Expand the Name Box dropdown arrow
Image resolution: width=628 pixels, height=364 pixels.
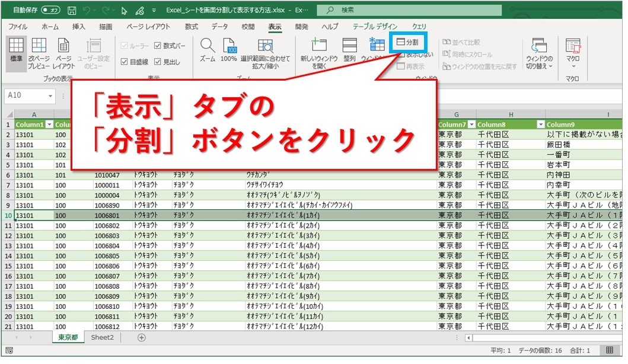coord(50,95)
